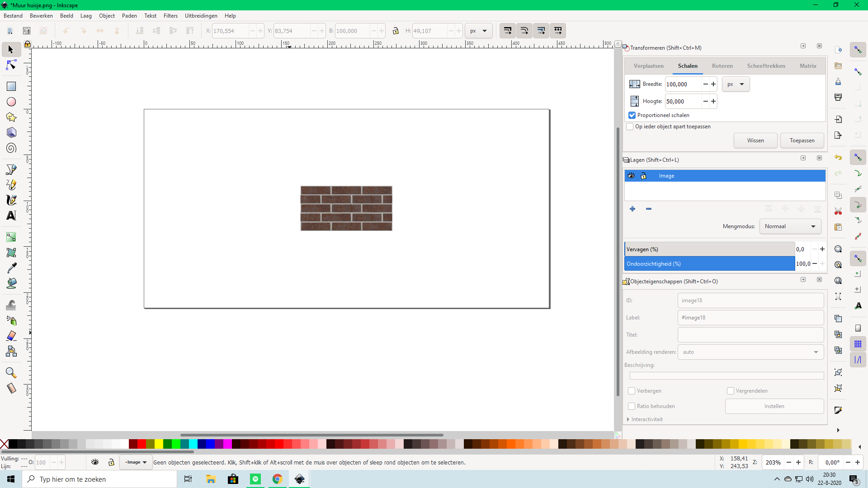The height and width of the screenshot is (488, 868).
Task: Select the Ellipse circle tool
Action: (x=11, y=102)
